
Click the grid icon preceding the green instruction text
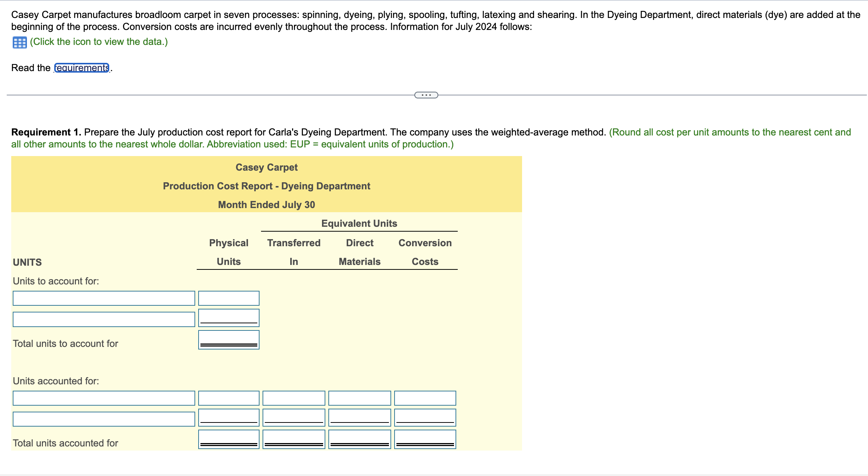18,42
